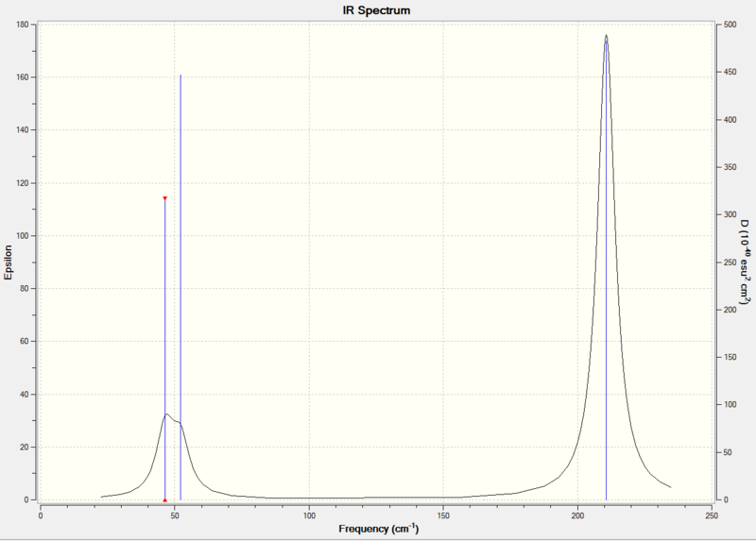Click the 'Epsilon' left axis label
This screenshot has height=541, width=756.
(9, 262)
